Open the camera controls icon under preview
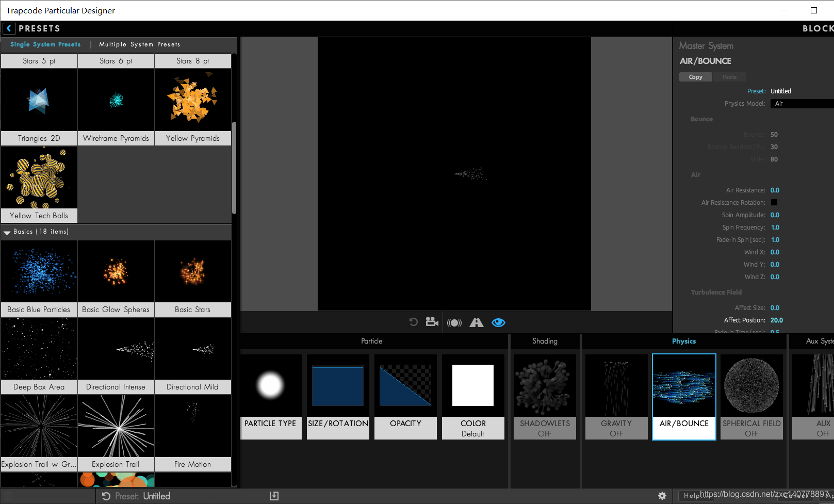Image resolution: width=834 pixels, height=504 pixels. pyautogui.click(x=432, y=322)
